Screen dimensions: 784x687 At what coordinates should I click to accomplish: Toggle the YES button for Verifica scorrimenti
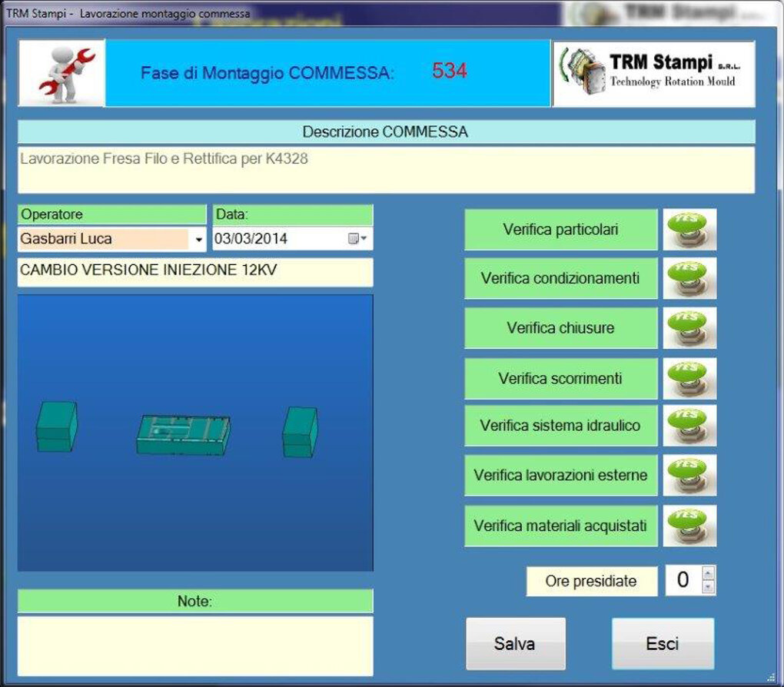(x=689, y=378)
